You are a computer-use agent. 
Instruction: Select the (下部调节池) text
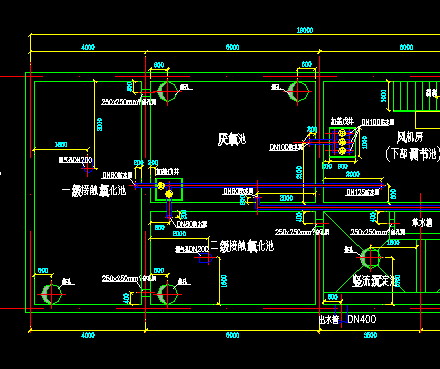pyautogui.click(x=413, y=154)
